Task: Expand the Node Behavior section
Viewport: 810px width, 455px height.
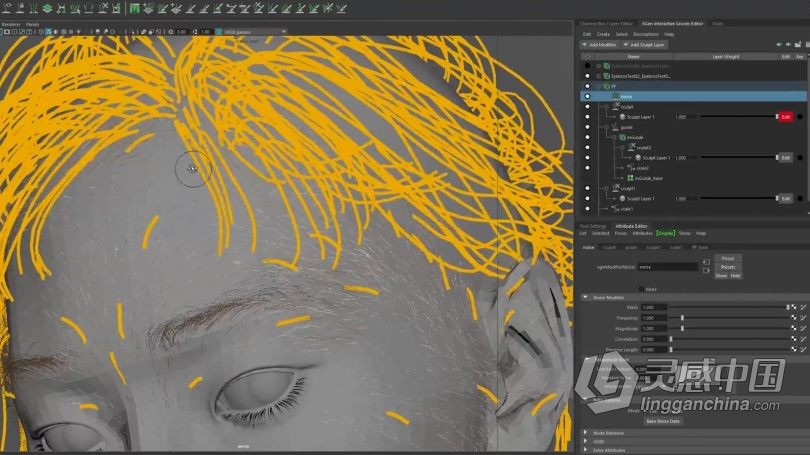Action: pyautogui.click(x=585, y=433)
